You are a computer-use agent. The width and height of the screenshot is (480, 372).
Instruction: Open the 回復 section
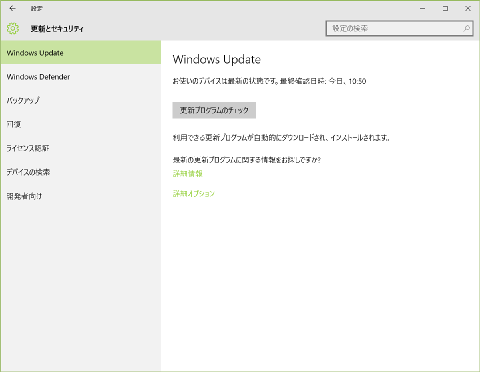click(81, 124)
